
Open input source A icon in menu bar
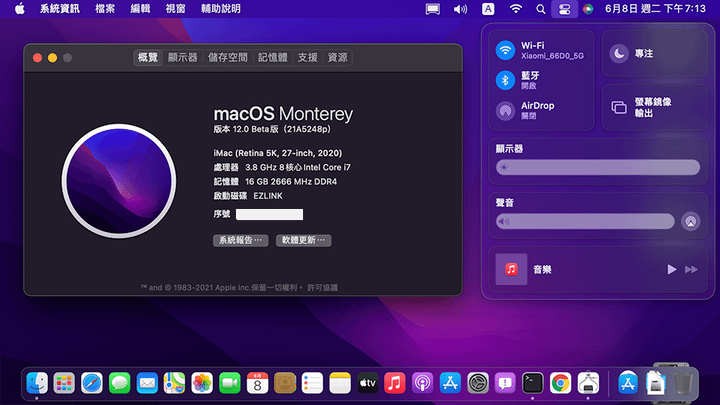tap(488, 9)
